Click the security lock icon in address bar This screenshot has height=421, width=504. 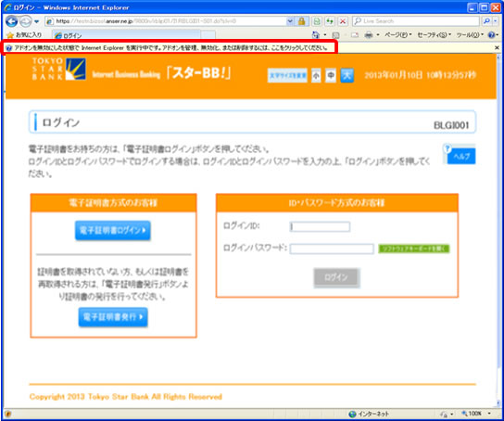pos(301,21)
